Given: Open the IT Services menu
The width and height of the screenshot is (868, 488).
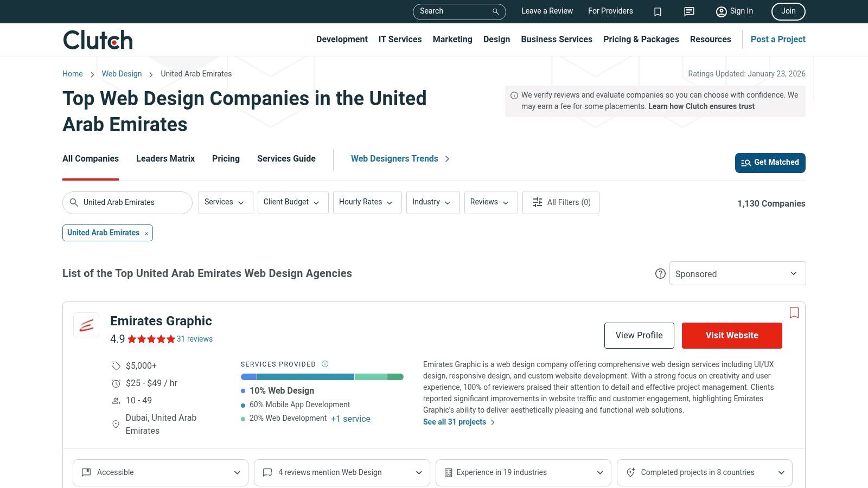Looking at the screenshot, I should (x=400, y=39).
